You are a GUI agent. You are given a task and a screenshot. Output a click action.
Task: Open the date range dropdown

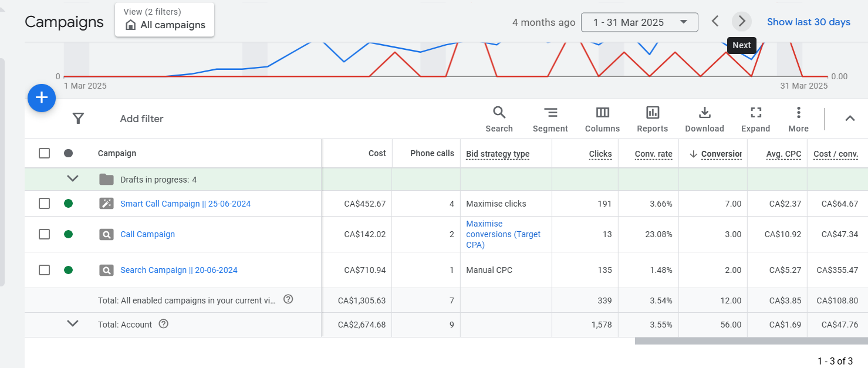pyautogui.click(x=639, y=22)
